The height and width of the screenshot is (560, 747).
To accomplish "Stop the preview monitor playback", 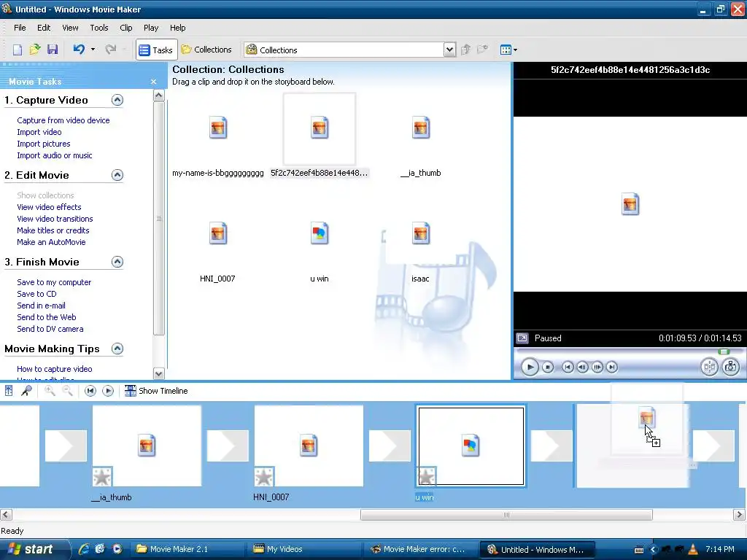I will (548, 367).
